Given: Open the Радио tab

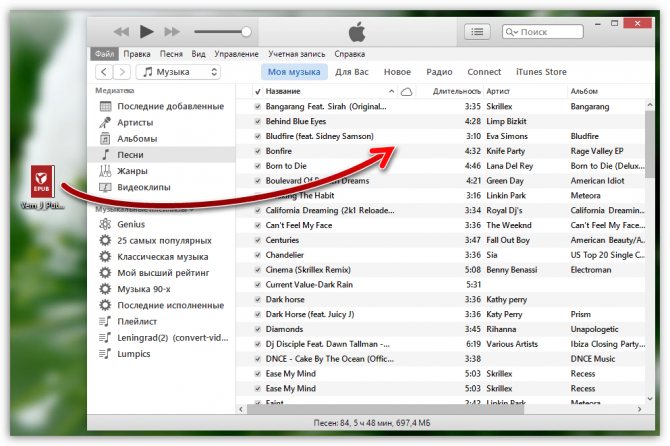Looking at the screenshot, I should (439, 72).
